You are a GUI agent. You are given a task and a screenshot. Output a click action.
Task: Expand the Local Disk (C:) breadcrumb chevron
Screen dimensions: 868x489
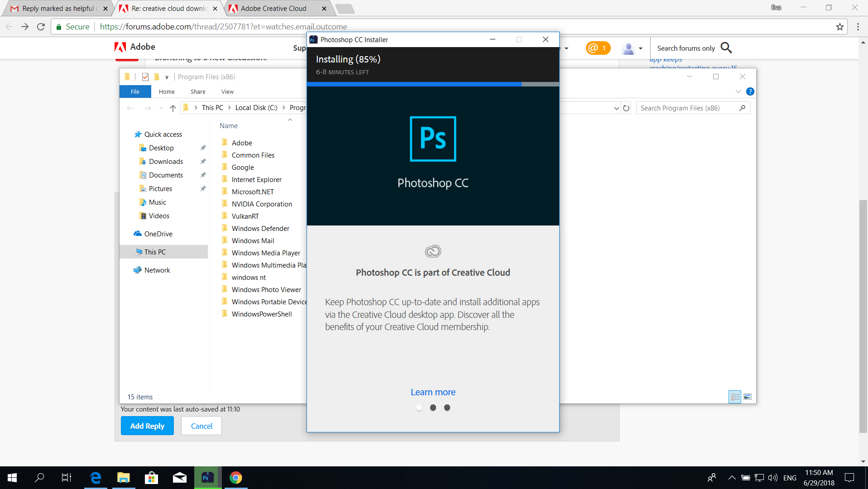point(284,108)
